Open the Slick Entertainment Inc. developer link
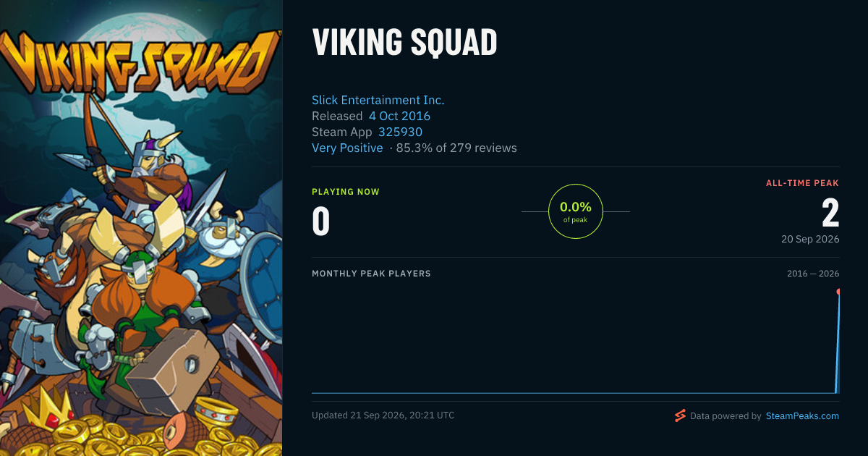868x456 pixels. (x=378, y=101)
